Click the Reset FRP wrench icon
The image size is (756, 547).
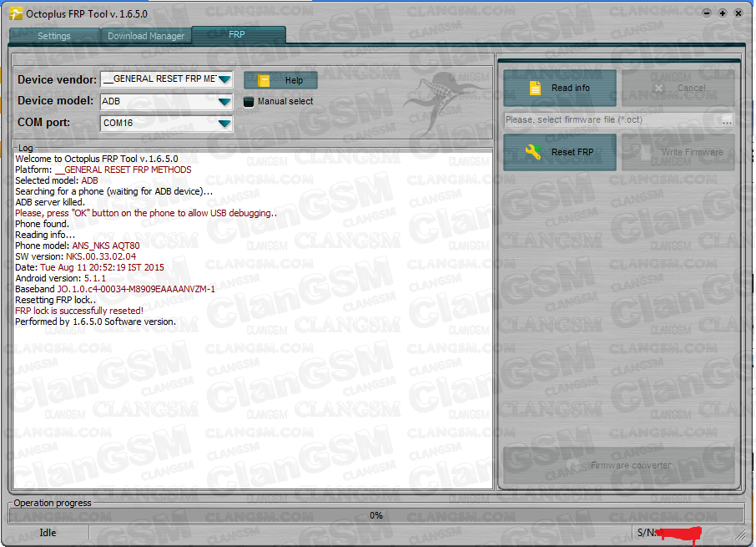tap(532, 152)
